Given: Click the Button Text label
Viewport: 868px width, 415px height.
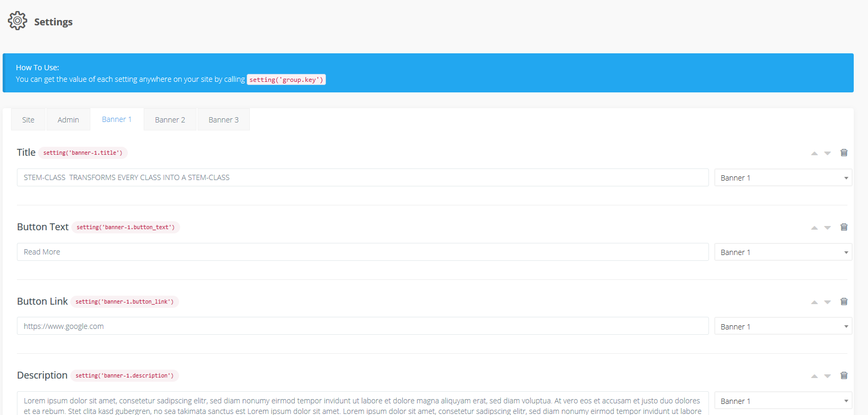Looking at the screenshot, I should pyautogui.click(x=43, y=227).
